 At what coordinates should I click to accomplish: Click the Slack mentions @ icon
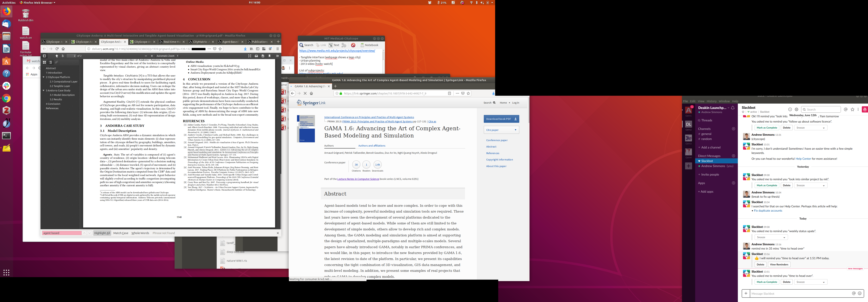pos(845,109)
